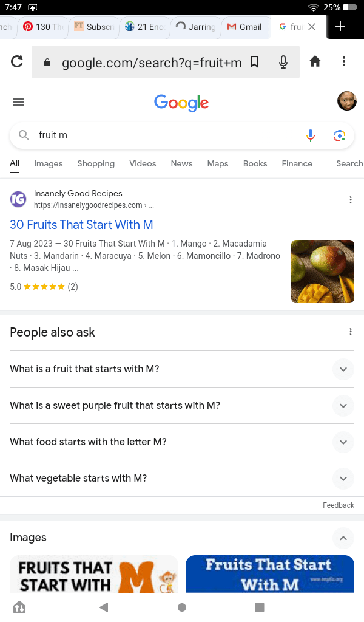Close the current fruit search tab
Image resolution: width=364 pixels, height=622 pixels.
[x=312, y=27]
